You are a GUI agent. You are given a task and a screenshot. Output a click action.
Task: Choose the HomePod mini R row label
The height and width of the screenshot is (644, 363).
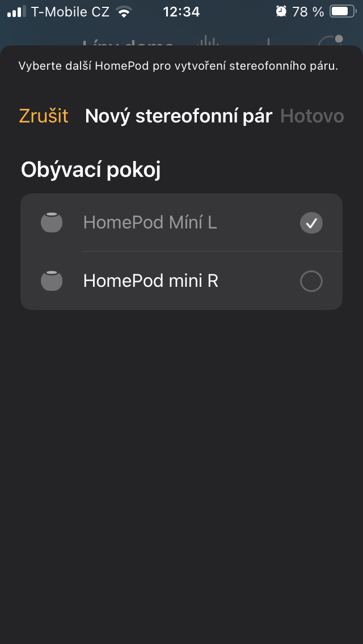click(150, 281)
